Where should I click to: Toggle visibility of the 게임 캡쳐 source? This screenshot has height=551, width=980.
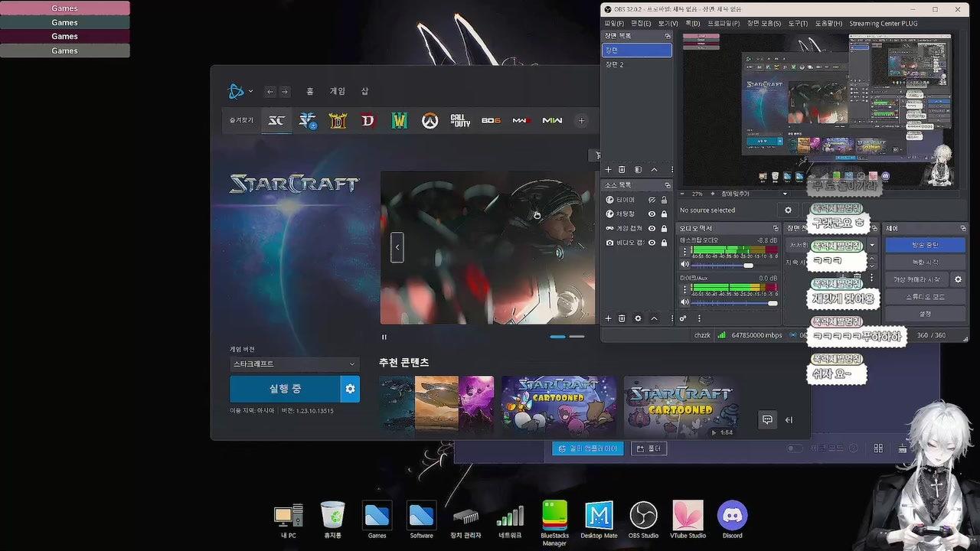coord(652,228)
